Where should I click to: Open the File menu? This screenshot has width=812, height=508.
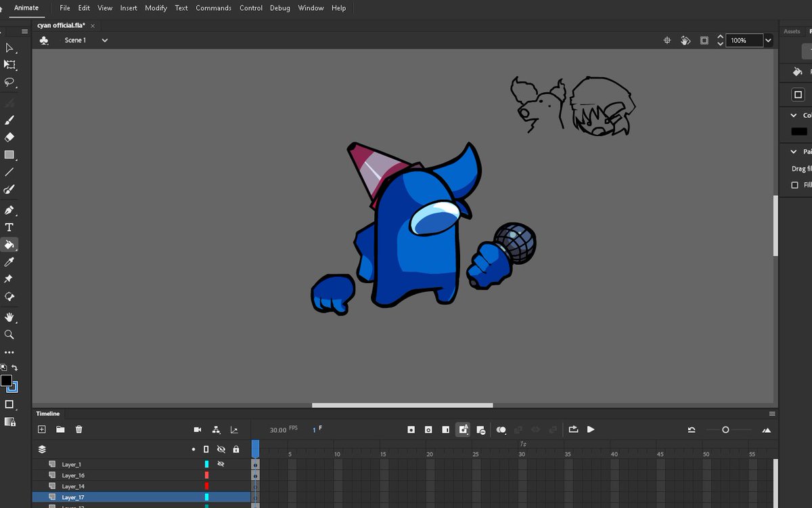coord(65,8)
